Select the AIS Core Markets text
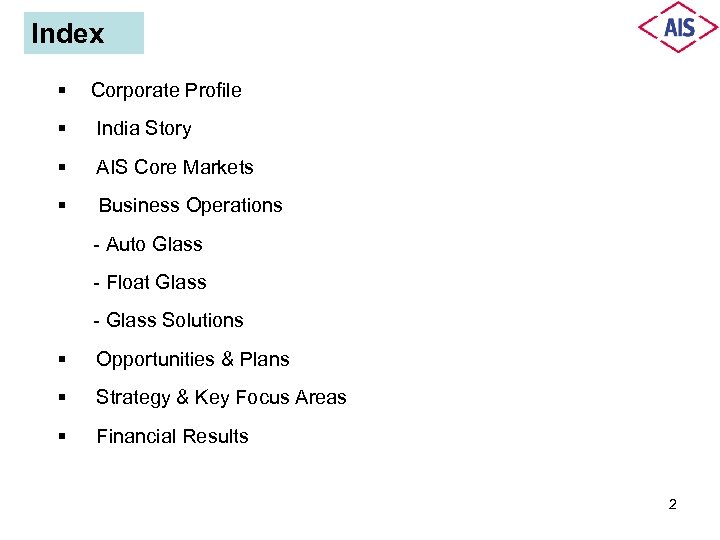Screen dimensions: 720x540 pos(174,167)
